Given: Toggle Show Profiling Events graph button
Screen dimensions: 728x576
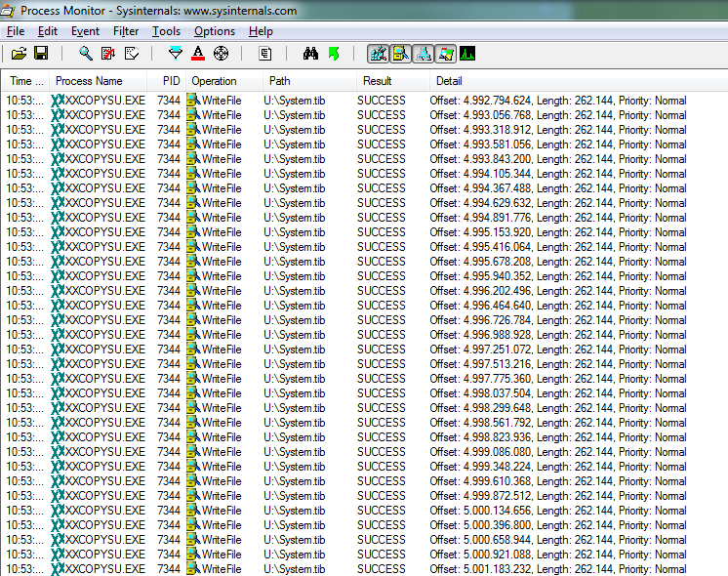Looking at the screenshot, I should [x=467, y=54].
